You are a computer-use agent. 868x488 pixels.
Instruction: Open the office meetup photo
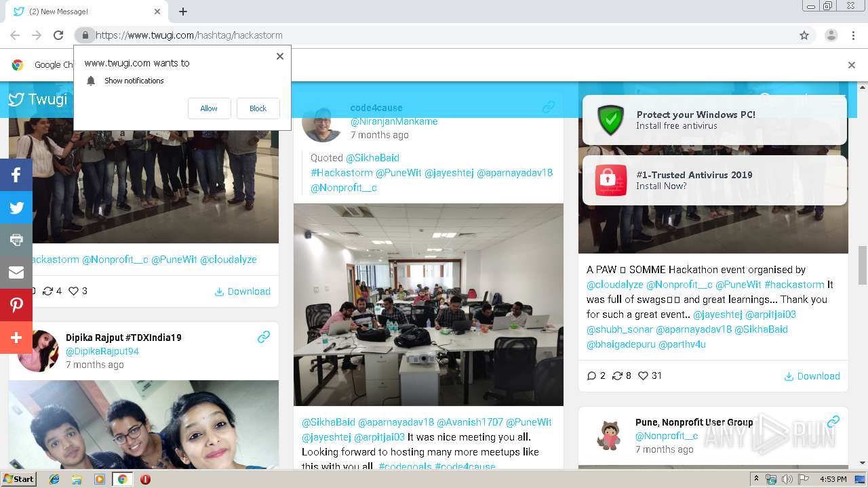coord(429,305)
